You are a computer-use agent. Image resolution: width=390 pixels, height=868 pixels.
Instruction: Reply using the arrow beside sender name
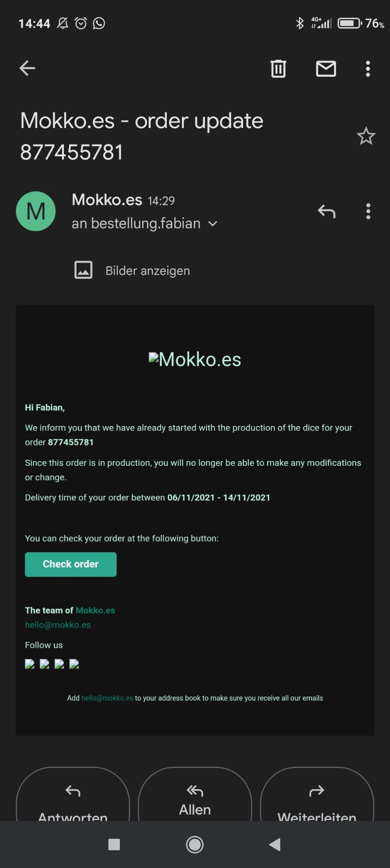[x=326, y=211]
